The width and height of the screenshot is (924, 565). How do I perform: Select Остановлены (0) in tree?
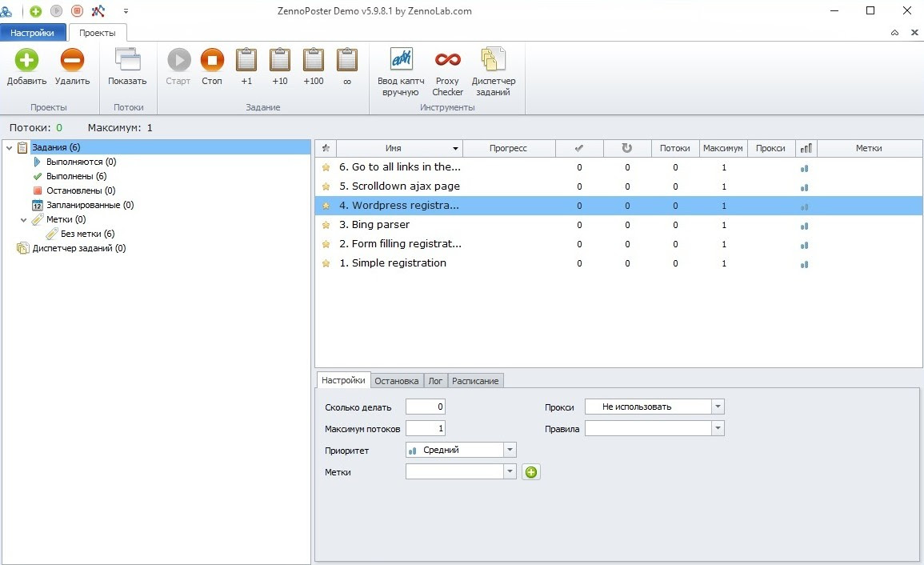(x=81, y=190)
